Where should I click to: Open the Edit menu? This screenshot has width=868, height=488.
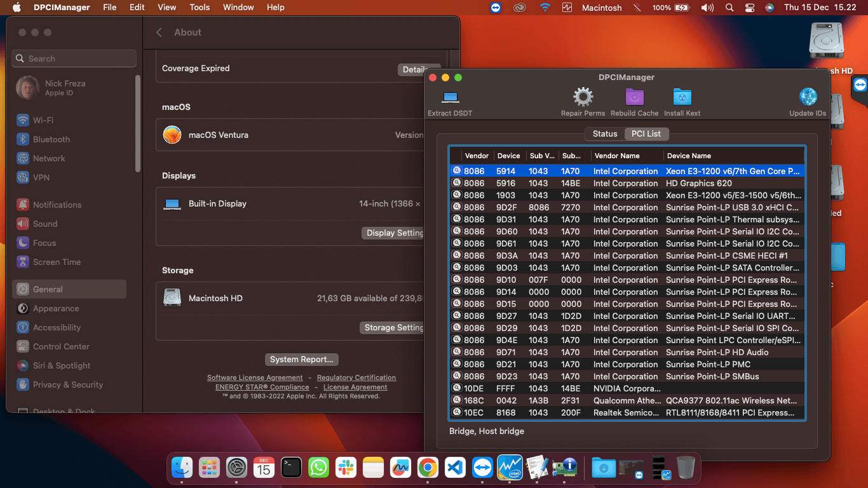137,8
